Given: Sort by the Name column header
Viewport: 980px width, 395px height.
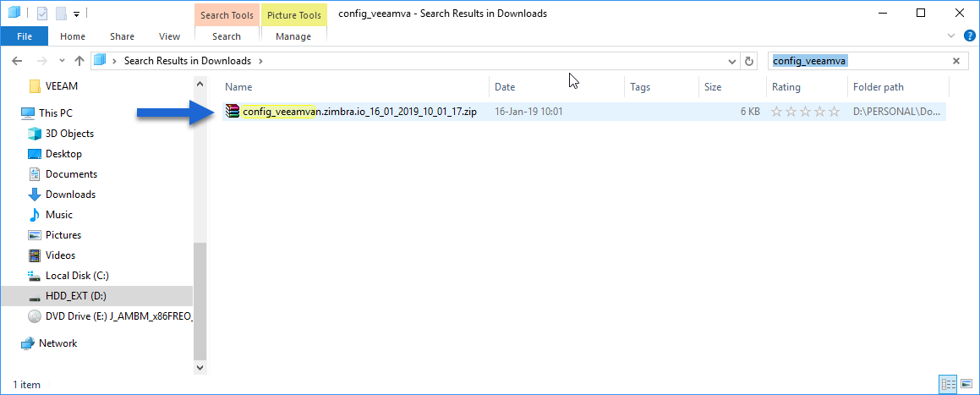Looking at the screenshot, I should point(355,87).
